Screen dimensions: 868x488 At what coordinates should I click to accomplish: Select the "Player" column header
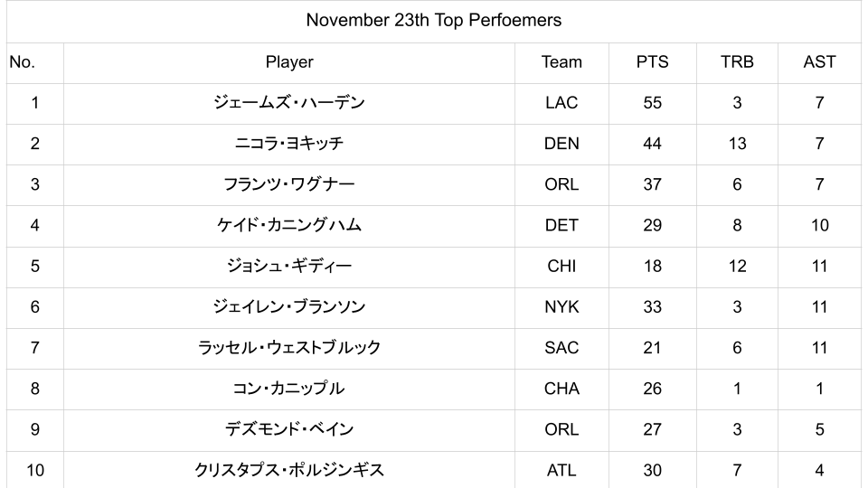pyautogui.click(x=289, y=62)
